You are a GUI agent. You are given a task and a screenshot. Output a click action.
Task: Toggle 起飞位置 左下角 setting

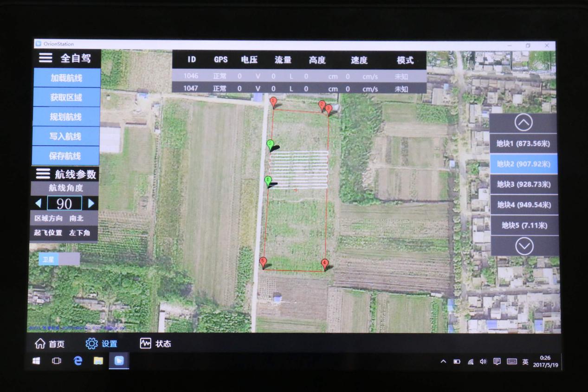tap(64, 233)
